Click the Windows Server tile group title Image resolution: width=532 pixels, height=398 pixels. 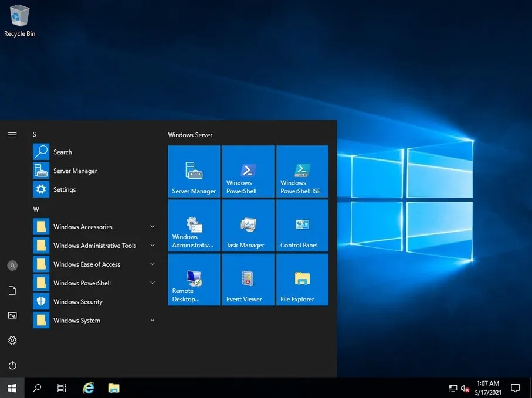point(190,135)
